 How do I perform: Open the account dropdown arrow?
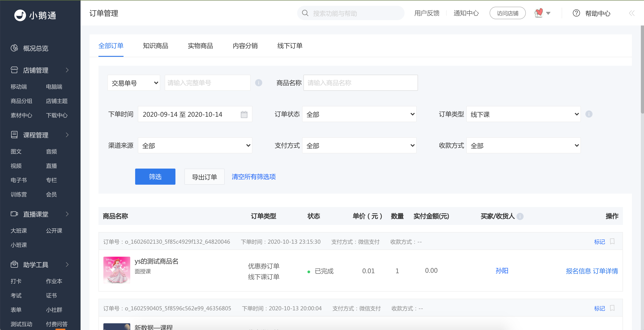[x=548, y=13]
